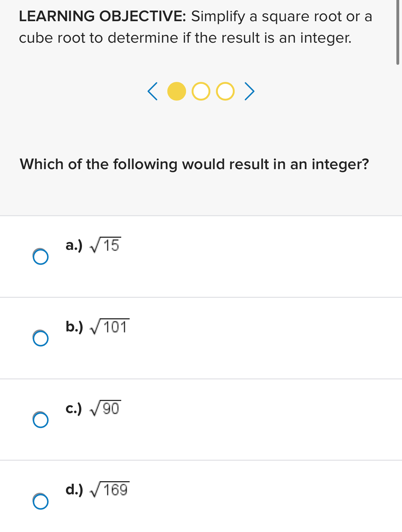Click the forward chevron for next question
This screenshot has width=402, height=532.
pyautogui.click(x=249, y=92)
